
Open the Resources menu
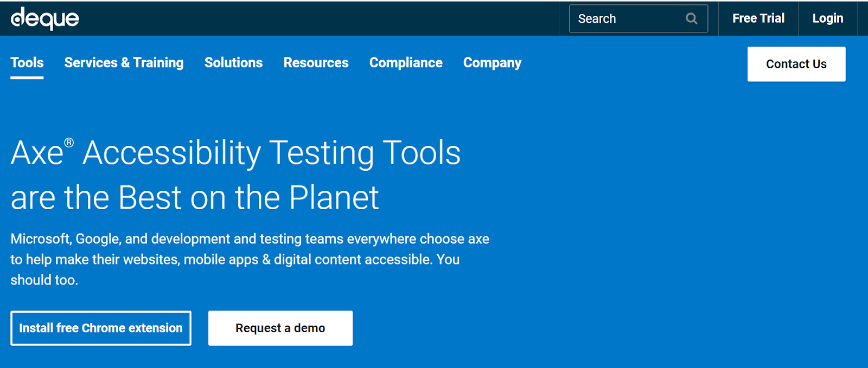click(x=316, y=63)
